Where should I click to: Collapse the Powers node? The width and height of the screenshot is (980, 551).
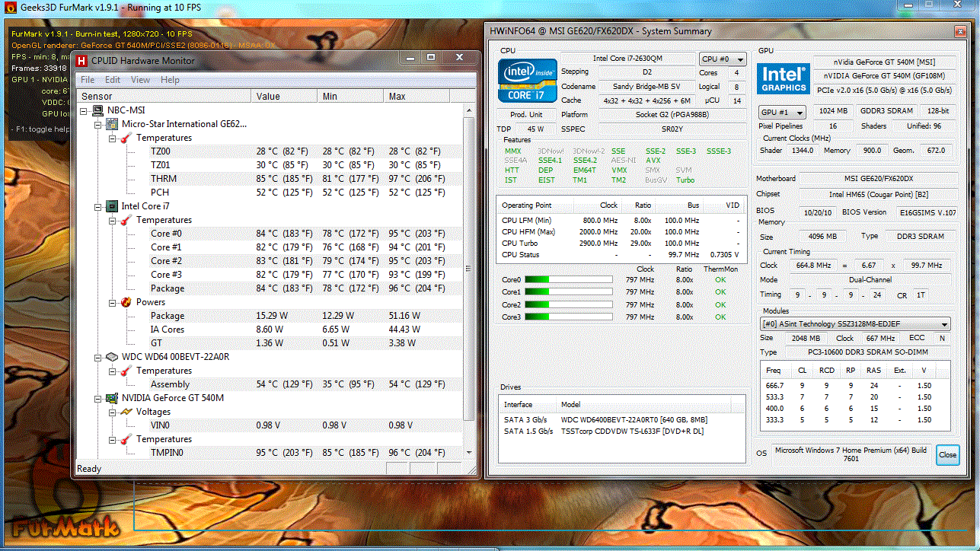(113, 302)
